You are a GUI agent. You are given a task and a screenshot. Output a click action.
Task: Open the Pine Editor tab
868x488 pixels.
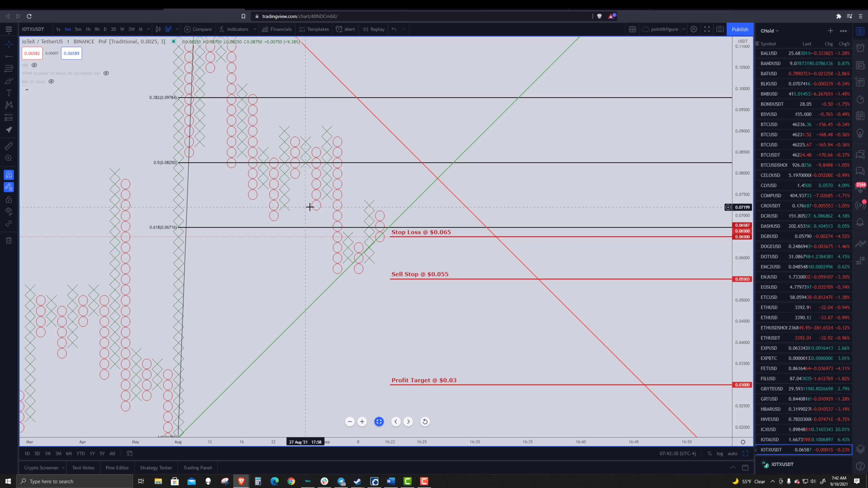[117, 468]
